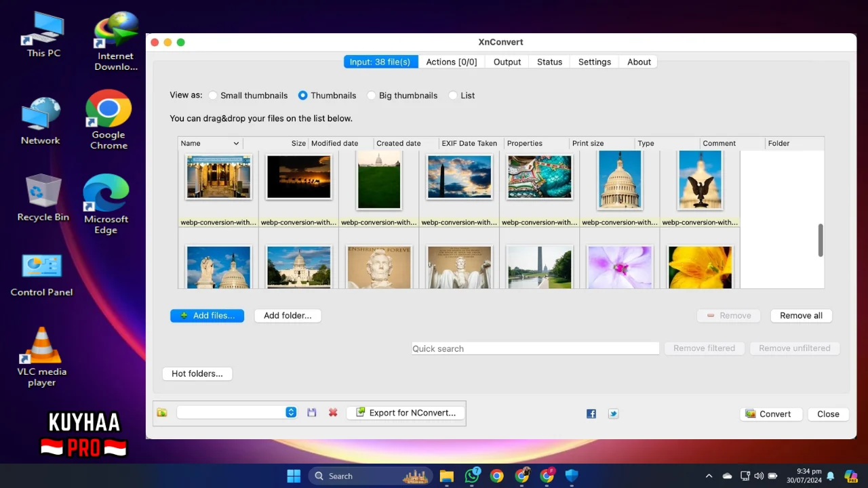Select the Network desktop icon

(41, 121)
